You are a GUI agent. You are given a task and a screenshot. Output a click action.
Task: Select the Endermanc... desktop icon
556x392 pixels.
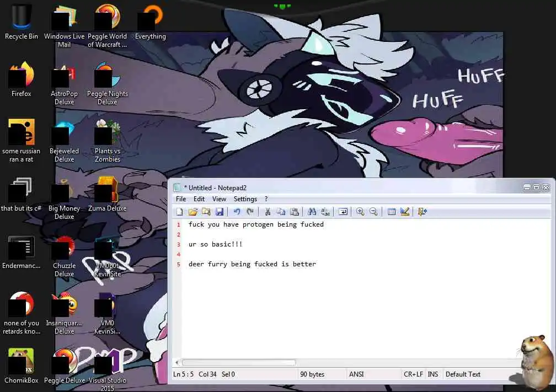point(22,251)
